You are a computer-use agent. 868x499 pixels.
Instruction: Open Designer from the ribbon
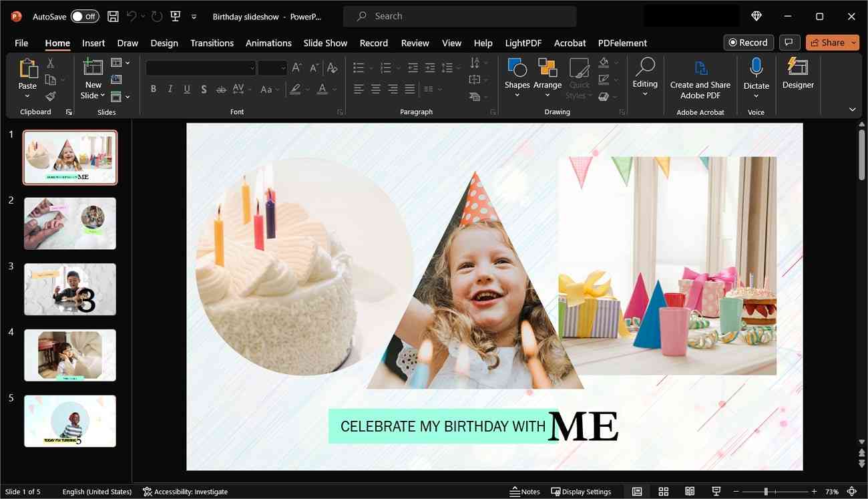797,73
